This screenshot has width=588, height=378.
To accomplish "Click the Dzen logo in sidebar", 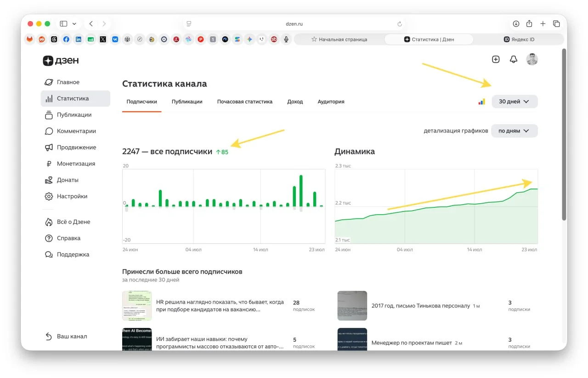I will (61, 61).
